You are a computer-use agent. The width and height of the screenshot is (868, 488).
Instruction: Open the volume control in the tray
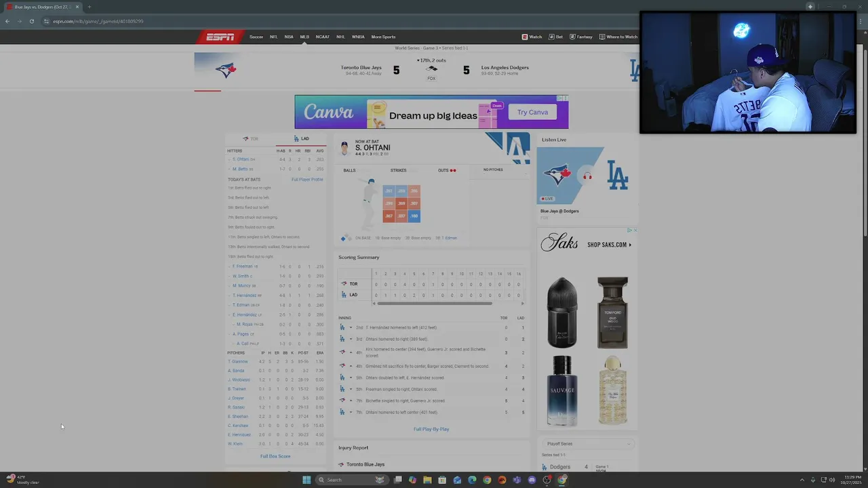coord(832,480)
